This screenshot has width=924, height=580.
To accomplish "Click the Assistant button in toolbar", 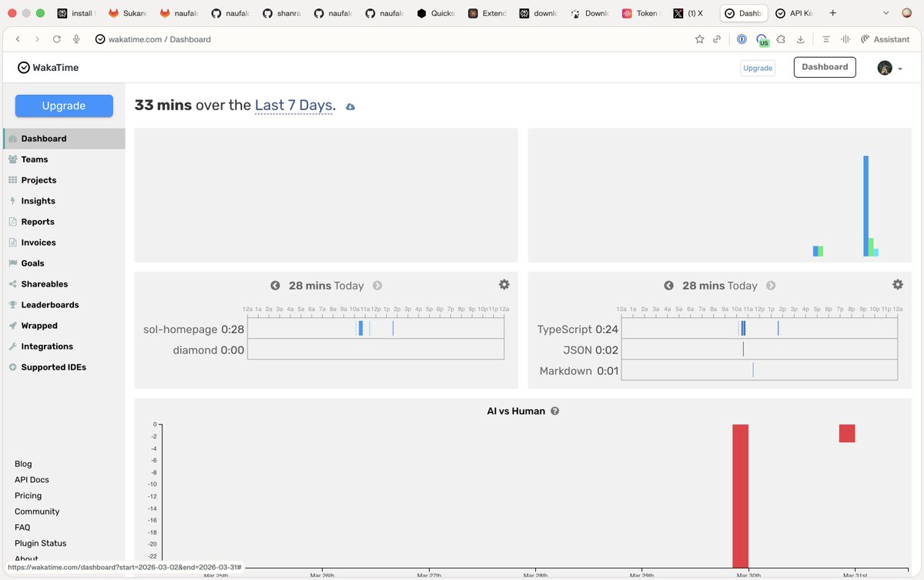I will (885, 39).
